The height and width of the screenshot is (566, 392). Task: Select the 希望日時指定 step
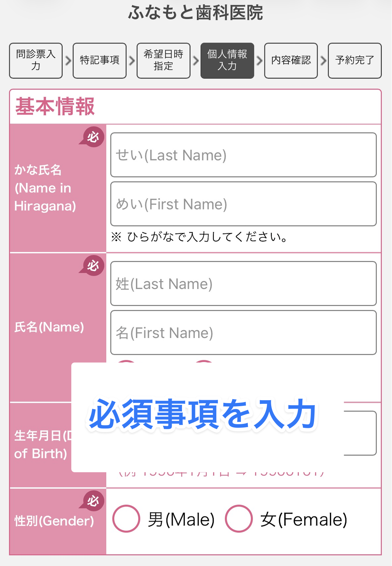click(x=163, y=61)
